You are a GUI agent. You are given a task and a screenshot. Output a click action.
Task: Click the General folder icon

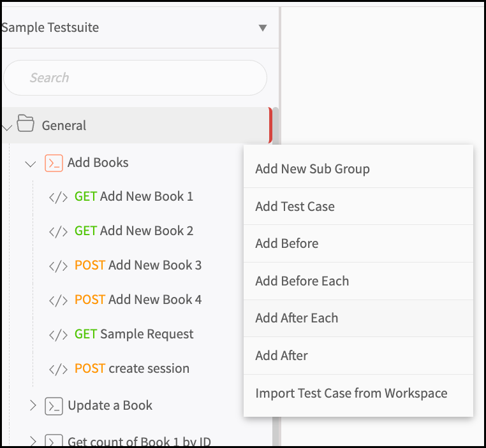(26, 123)
